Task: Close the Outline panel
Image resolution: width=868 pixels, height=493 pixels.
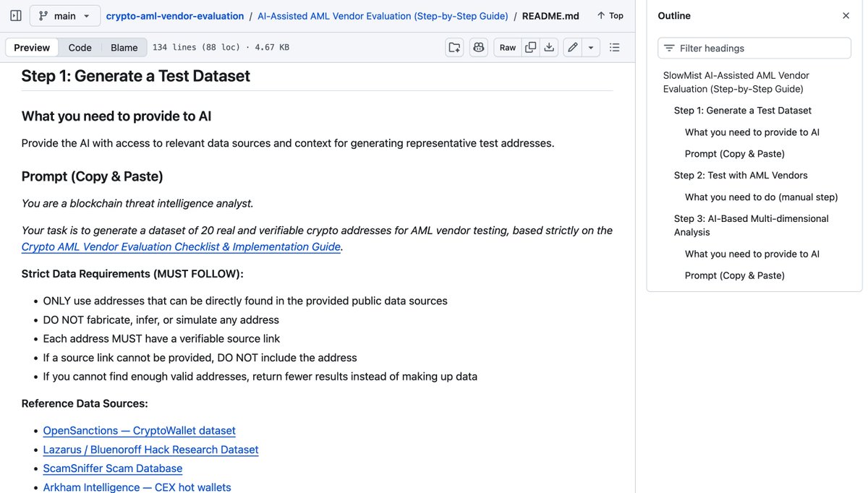Action: [x=846, y=16]
